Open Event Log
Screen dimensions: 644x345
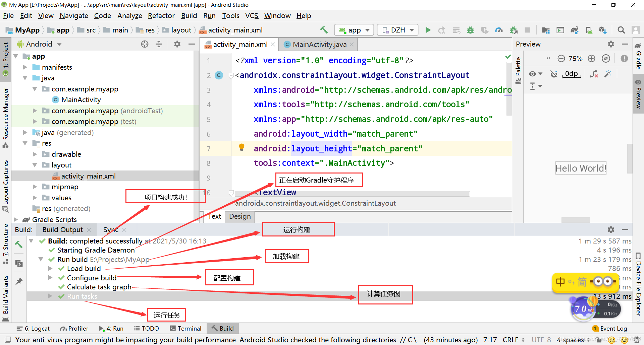click(610, 329)
